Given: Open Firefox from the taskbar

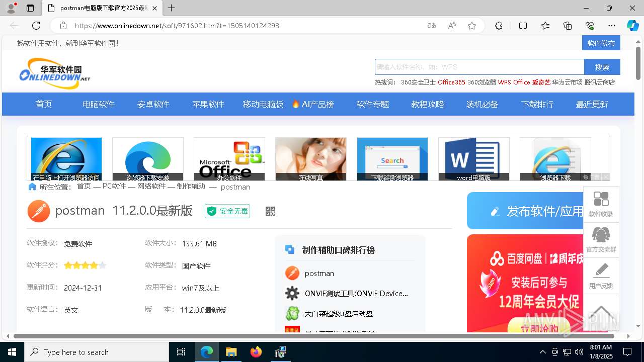Looking at the screenshot, I should (x=256, y=352).
